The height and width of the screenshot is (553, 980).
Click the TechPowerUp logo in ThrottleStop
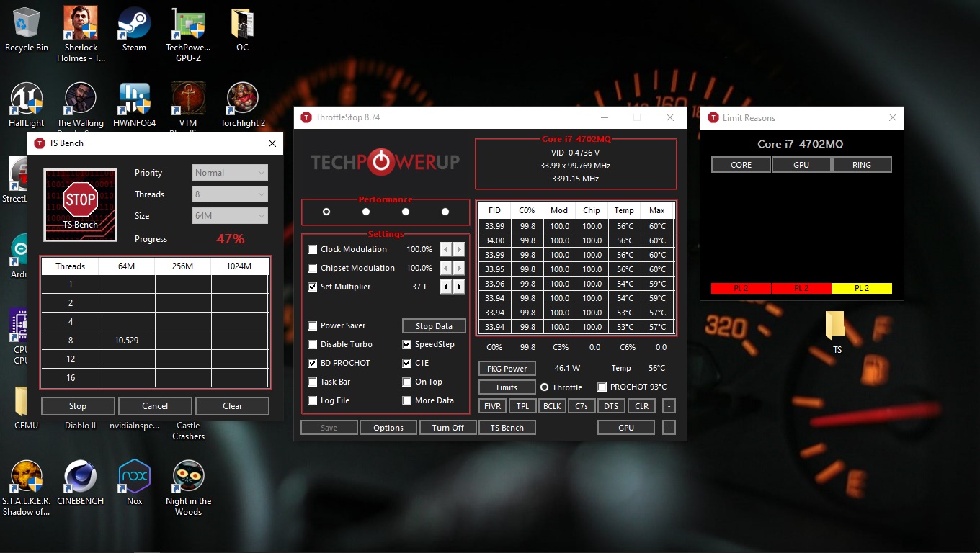(x=385, y=162)
